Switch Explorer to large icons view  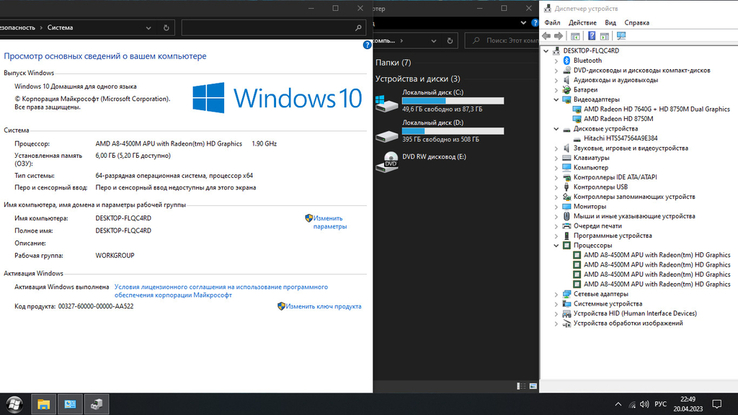[533, 386]
